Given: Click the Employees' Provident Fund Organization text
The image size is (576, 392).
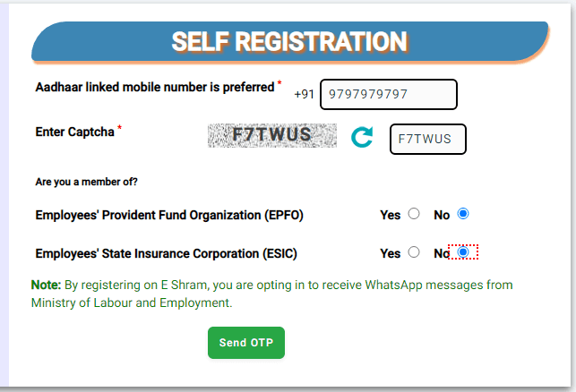Looking at the screenshot, I should pyautogui.click(x=169, y=215).
